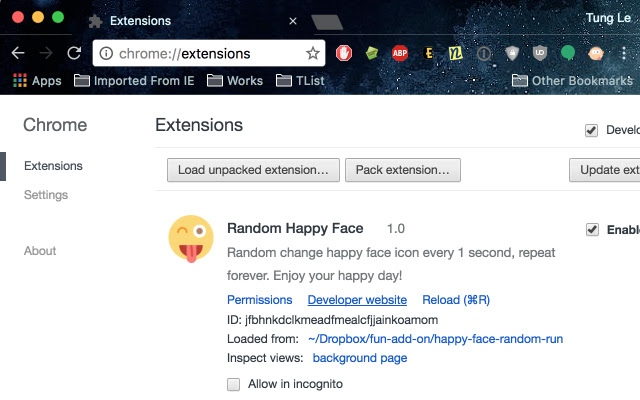Screen dimensions: 640x400
Task: Click the green circle extension icon
Action: [568, 53]
